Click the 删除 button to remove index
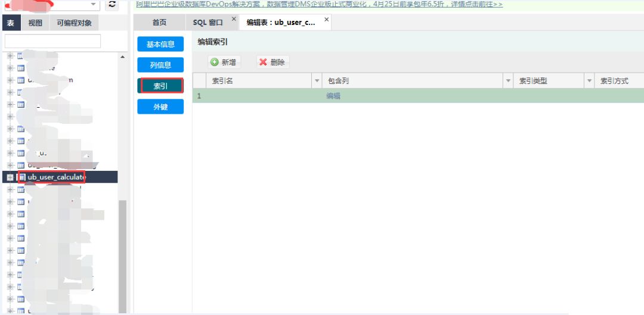 [273, 63]
